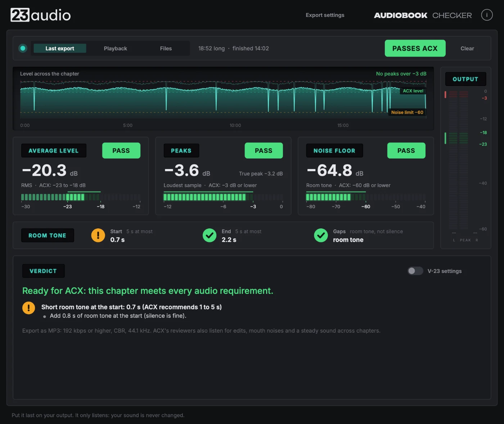Click the 'finished 14:02' text
504x424 pixels.
pyautogui.click(x=251, y=48)
